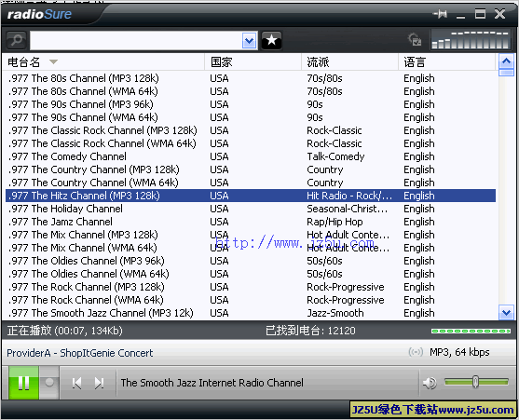Select .977 The Oldies Channel (WMA 64k)
The image size is (519, 420).
pos(251,274)
